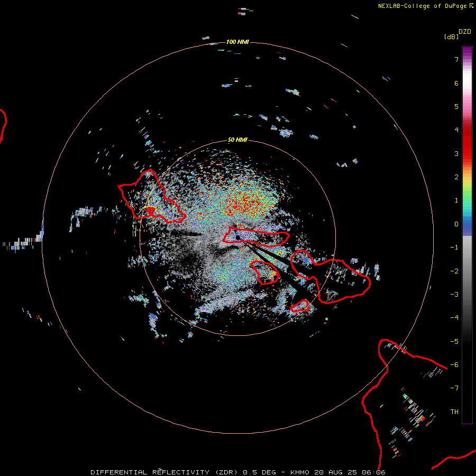Image resolution: width=476 pixels, height=476 pixels.
Task: Click the color scale label -7
Action: (x=454, y=388)
